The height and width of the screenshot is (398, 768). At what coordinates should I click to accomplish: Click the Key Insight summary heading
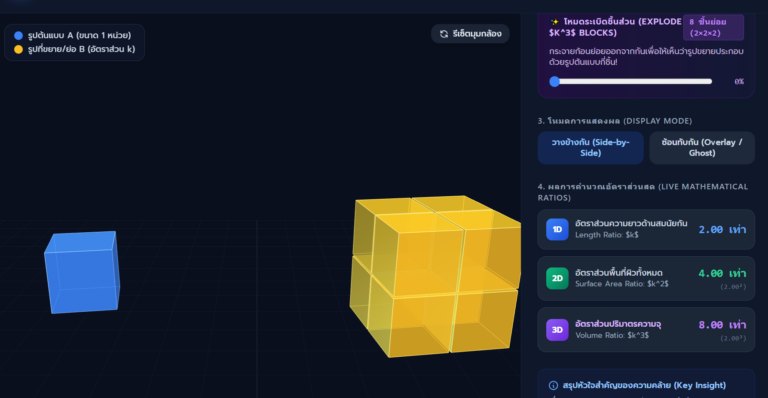pos(644,385)
